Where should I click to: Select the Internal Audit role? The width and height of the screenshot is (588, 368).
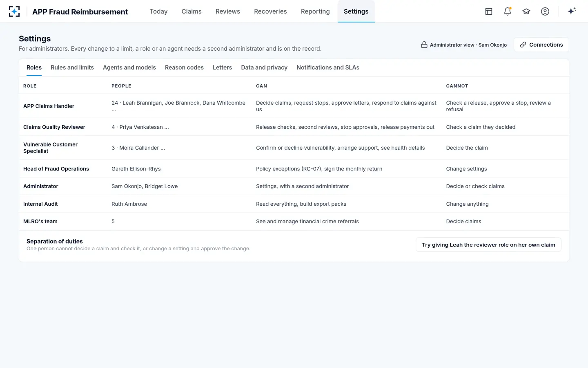pos(40,204)
